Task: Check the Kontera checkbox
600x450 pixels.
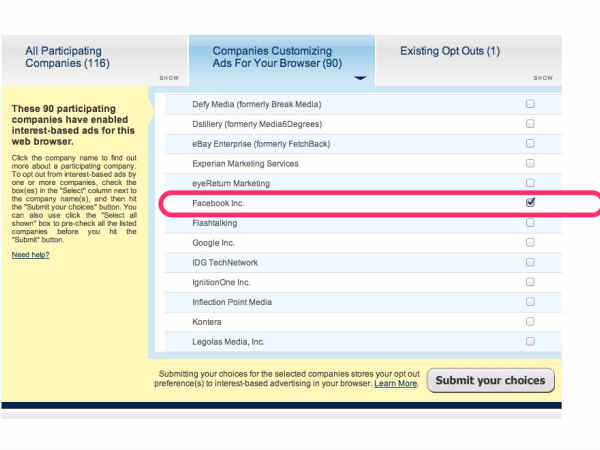Action: (530, 322)
